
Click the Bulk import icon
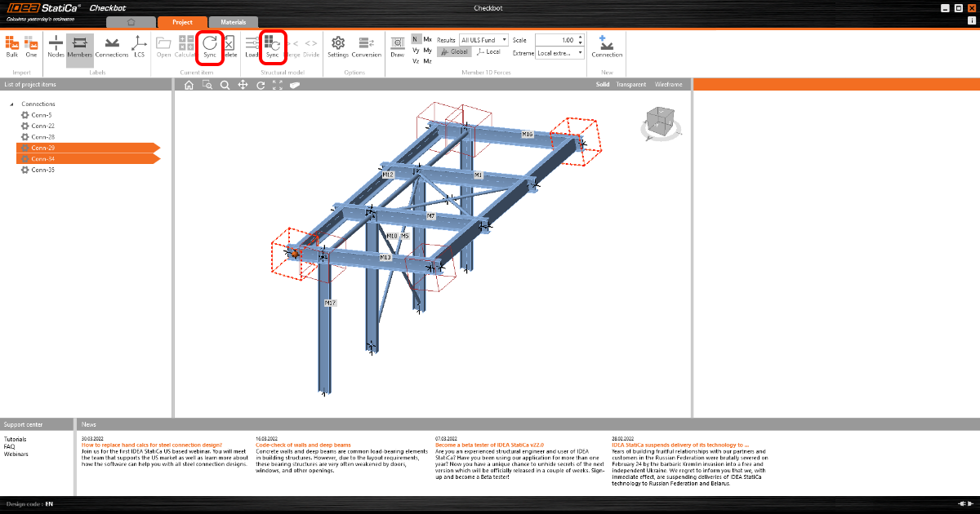click(11, 46)
